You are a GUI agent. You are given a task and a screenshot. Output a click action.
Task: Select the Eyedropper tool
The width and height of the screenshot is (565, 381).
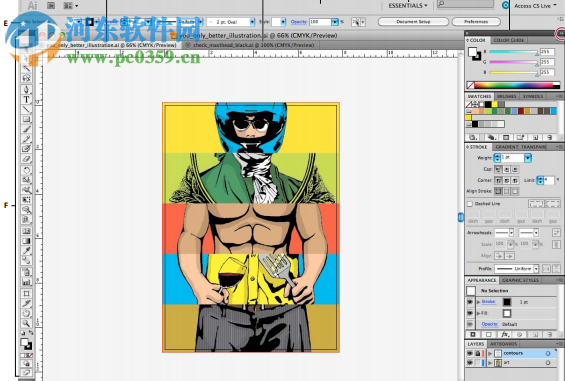click(x=26, y=251)
